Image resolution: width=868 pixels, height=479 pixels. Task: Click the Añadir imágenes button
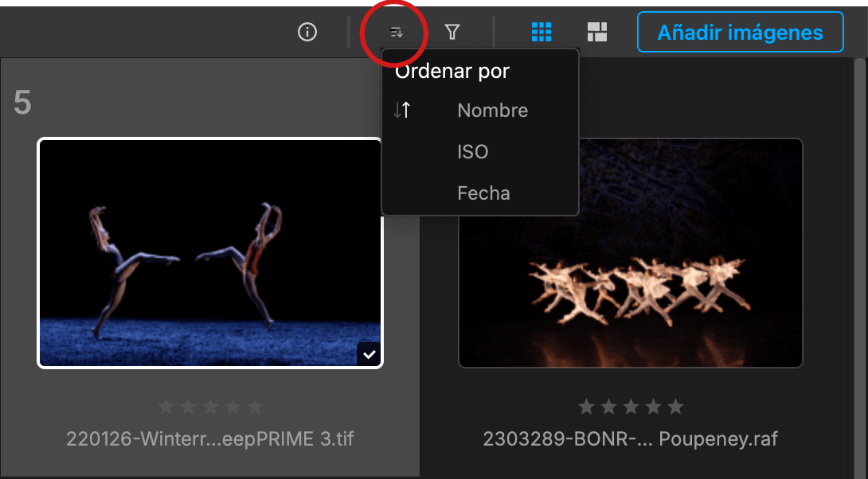(x=740, y=32)
